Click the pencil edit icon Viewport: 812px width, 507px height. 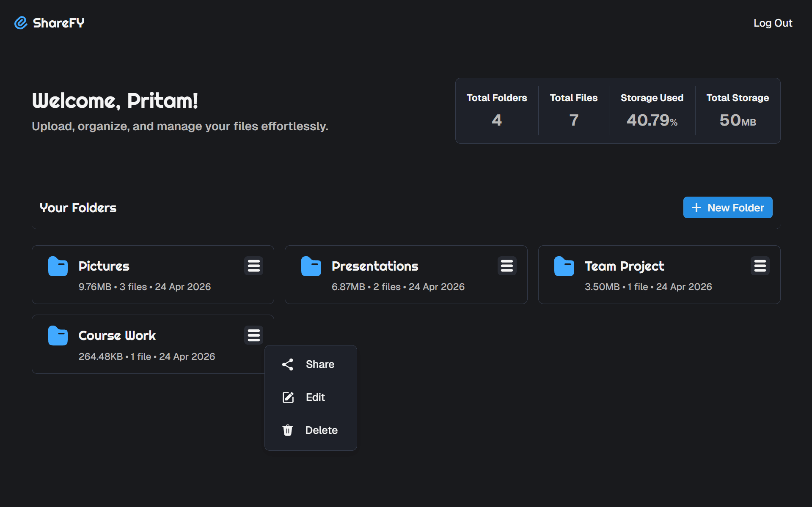point(288,397)
